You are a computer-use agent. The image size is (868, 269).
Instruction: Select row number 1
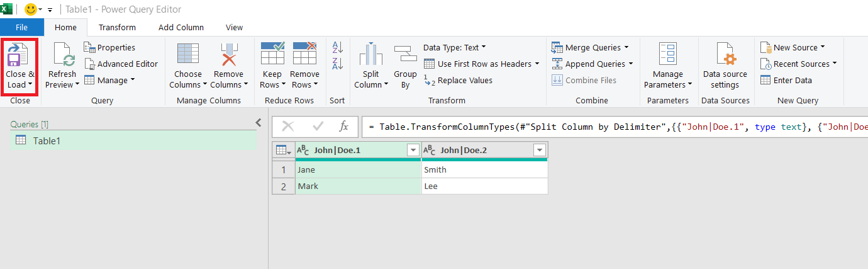[284, 169]
